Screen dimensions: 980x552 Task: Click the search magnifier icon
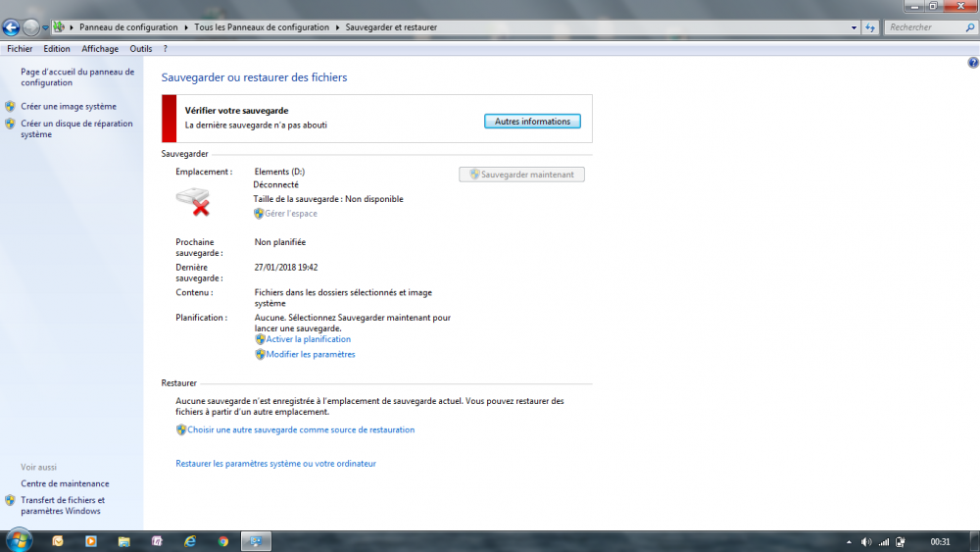click(970, 27)
